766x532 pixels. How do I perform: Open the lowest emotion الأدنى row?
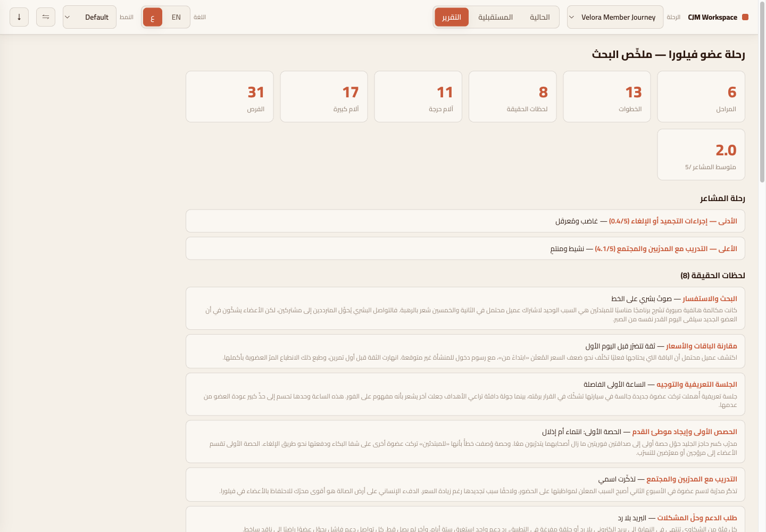(465, 221)
